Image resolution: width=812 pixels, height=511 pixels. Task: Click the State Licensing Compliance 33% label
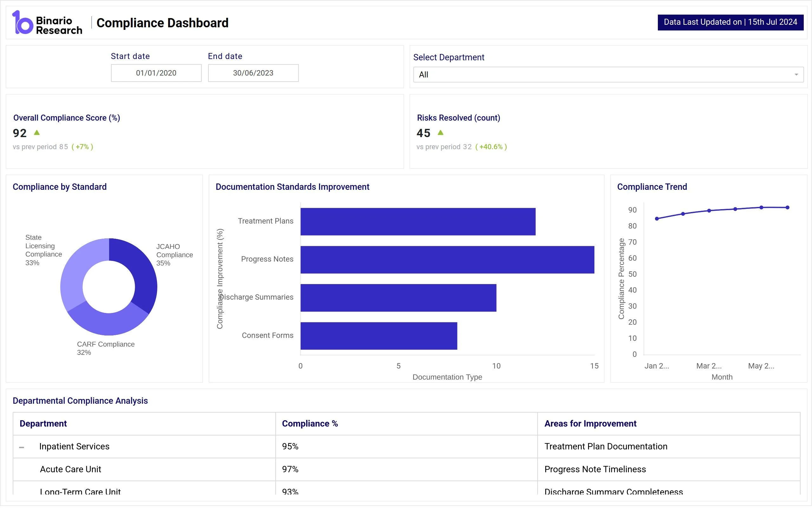tap(43, 250)
